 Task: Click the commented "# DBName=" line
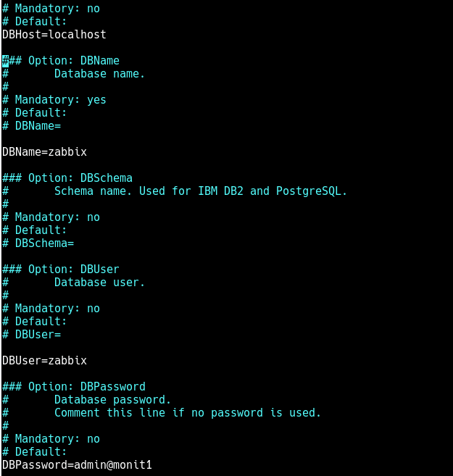click(31, 126)
